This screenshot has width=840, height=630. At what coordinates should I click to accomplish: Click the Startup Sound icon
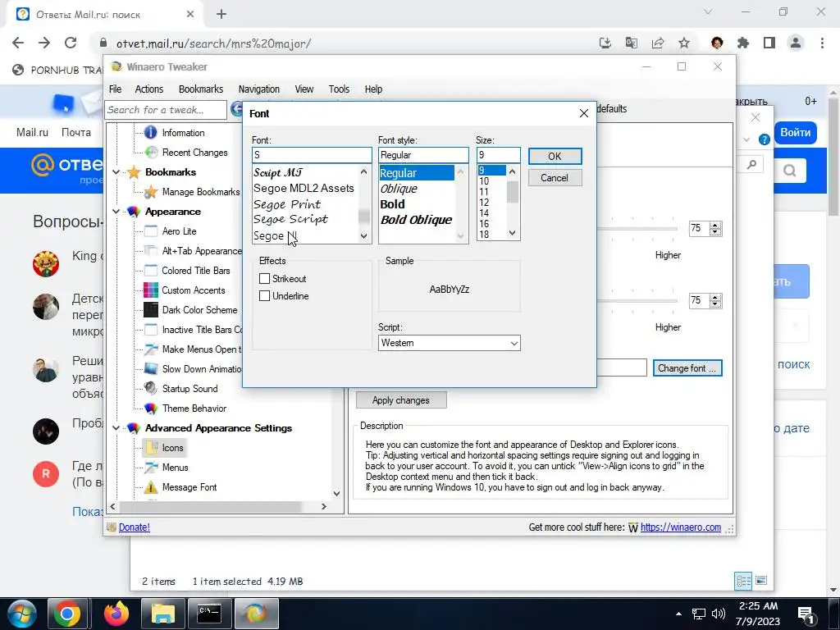[x=151, y=388]
